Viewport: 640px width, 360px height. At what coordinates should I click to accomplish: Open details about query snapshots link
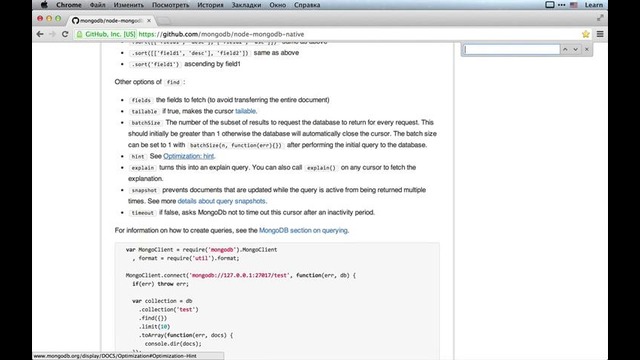(x=222, y=201)
